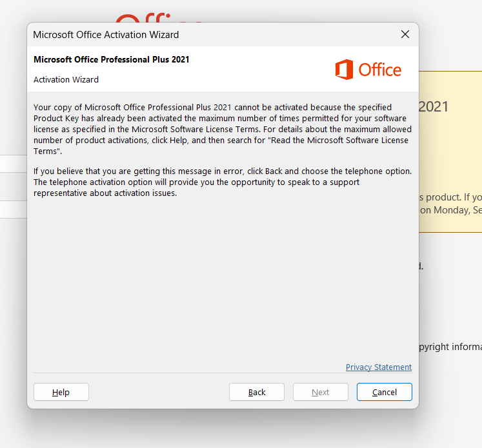Click the Cancel button
The image size is (482, 448).
(385, 392)
